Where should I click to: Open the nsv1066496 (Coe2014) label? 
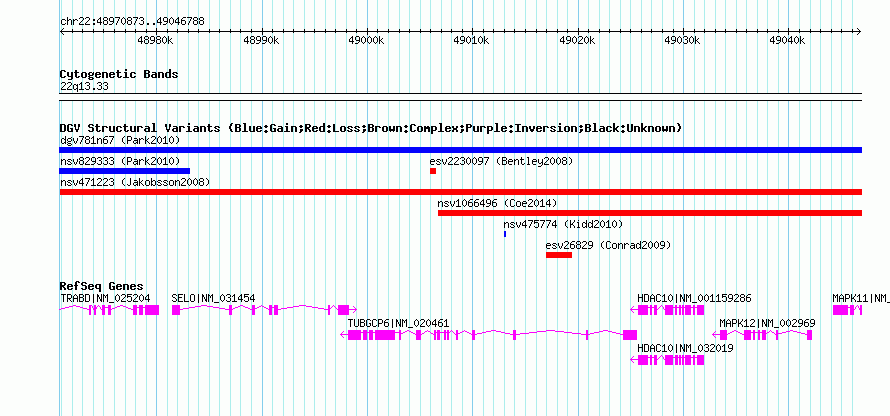tap(497, 203)
